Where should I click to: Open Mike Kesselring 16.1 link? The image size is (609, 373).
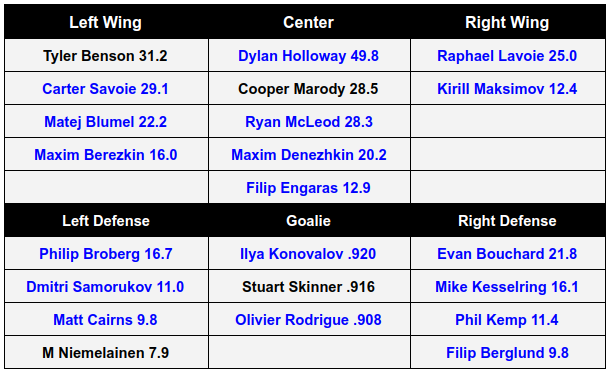pyautogui.click(x=507, y=287)
